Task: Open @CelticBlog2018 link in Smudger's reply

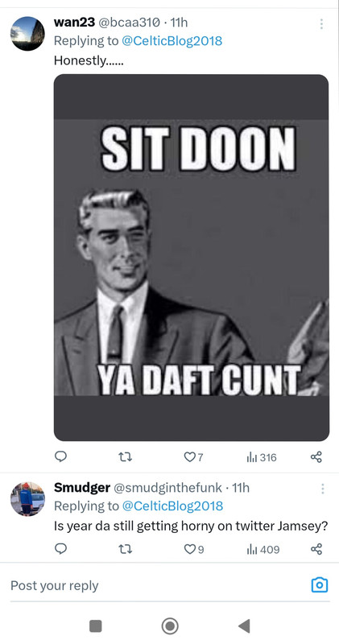Action: [x=172, y=506]
